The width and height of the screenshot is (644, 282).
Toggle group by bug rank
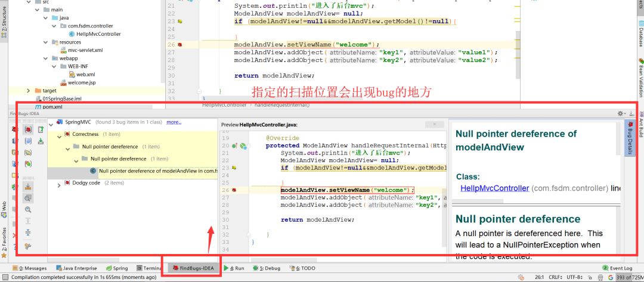click(x=28, y=164)
